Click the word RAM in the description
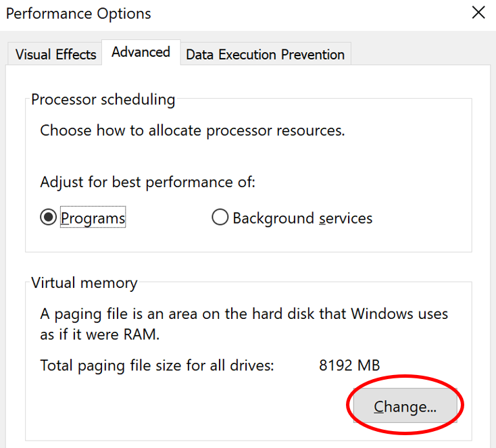This screenshot has height=448, width=496. 144,335
